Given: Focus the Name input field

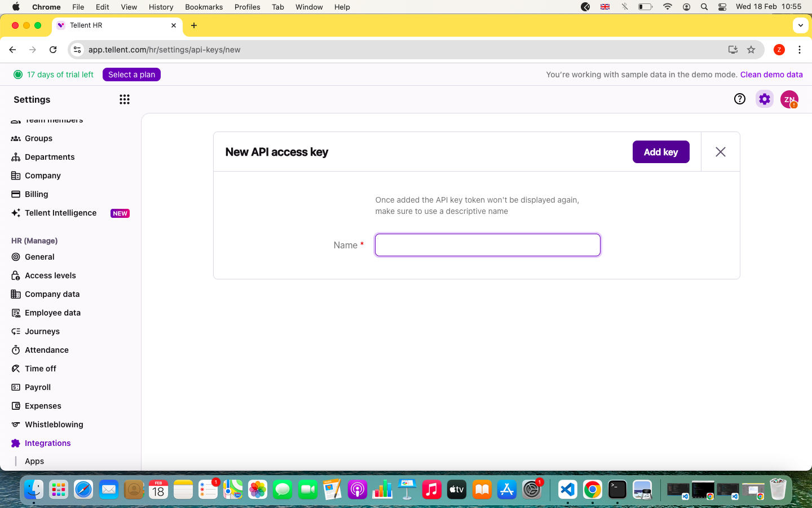Looking at the screenshot, I should point(488,245).
